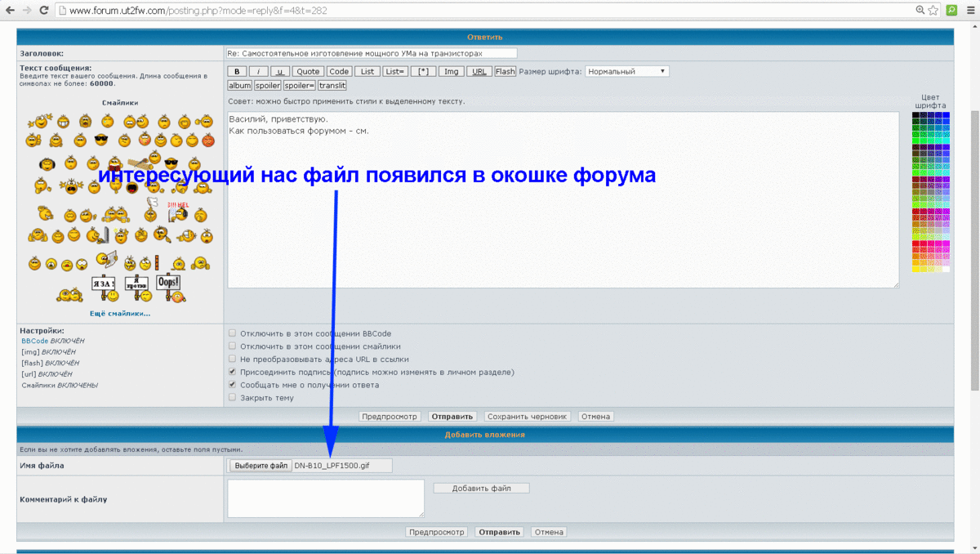Uncheck "Присоединить подпись" checkbox
Viewport: 980px width, 554px height.
tap(233, 372)
